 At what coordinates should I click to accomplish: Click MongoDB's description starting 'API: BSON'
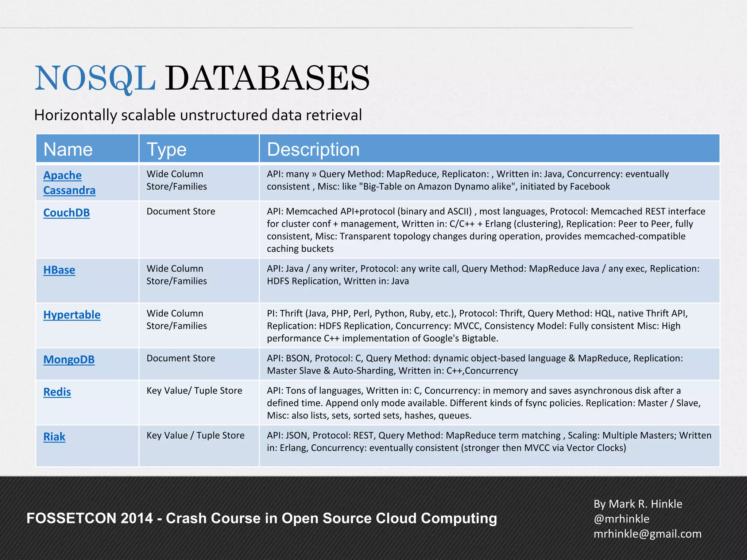coord(489,364)
